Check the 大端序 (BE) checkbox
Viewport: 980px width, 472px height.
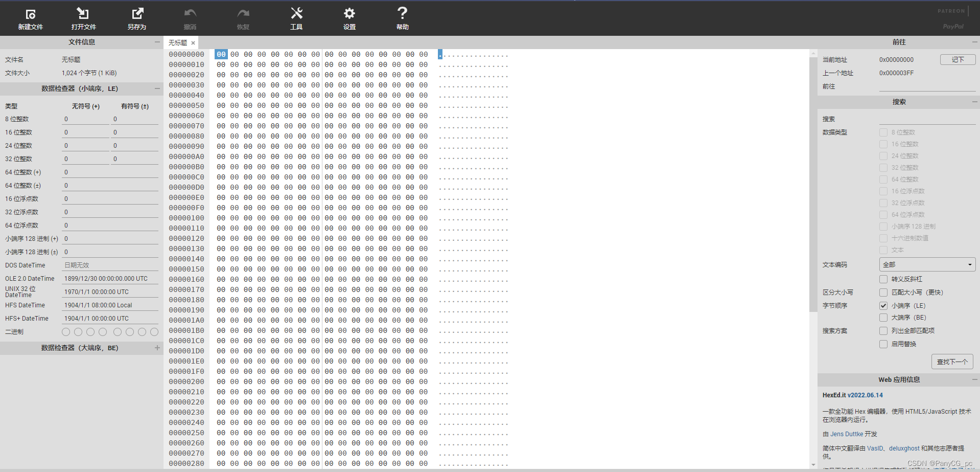pos(883,318)
